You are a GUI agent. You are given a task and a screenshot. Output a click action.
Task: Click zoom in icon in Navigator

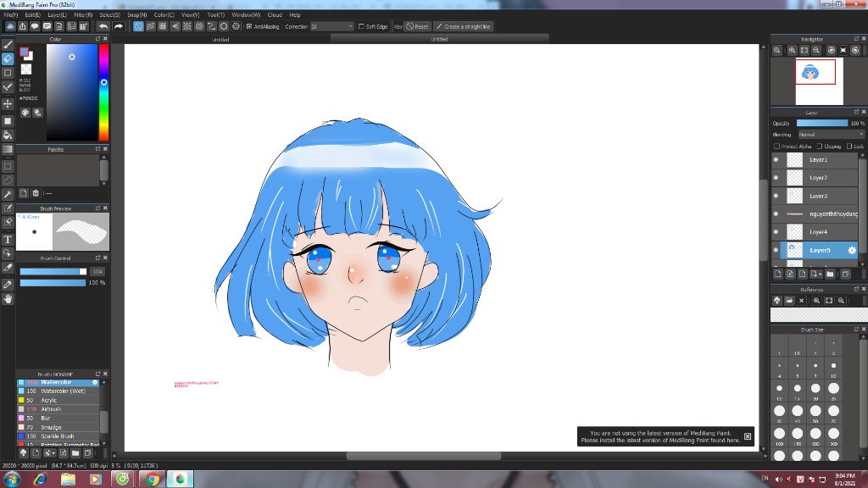click(x=793, y=50)
